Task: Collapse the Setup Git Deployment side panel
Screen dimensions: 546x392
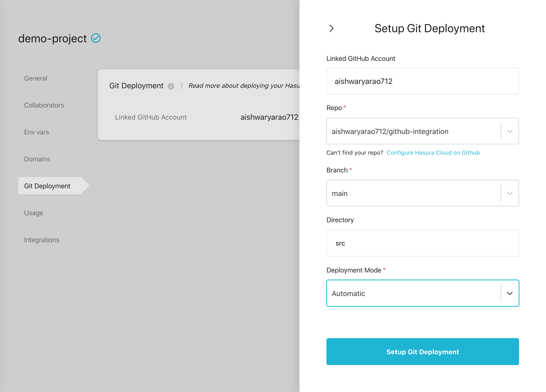Action: tap(332, 28)
